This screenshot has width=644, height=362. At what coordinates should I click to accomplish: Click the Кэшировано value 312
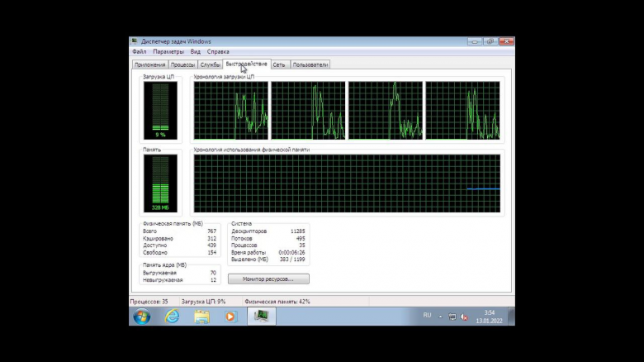coord(211,238)
